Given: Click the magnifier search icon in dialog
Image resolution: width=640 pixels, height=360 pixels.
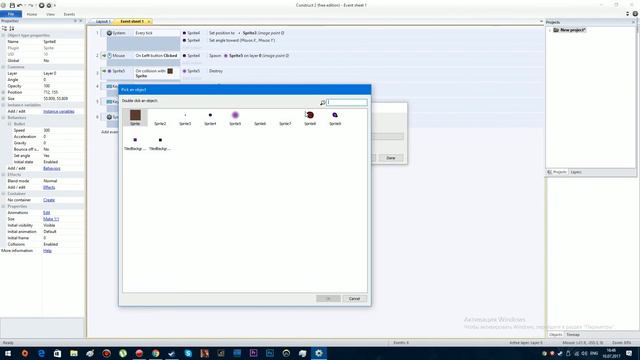Looking at the screenshot, I should 322,102.
